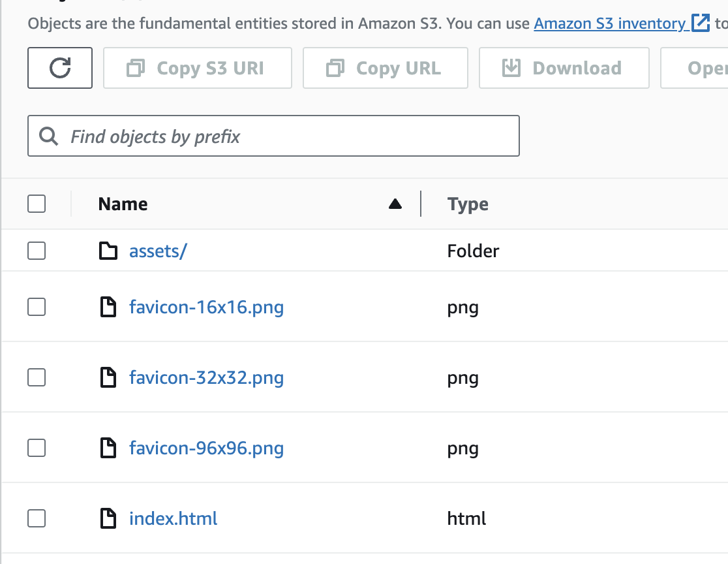Focus the Find objects by prefix field
Viewport: 728px width, 564px height.
(287, 136)
